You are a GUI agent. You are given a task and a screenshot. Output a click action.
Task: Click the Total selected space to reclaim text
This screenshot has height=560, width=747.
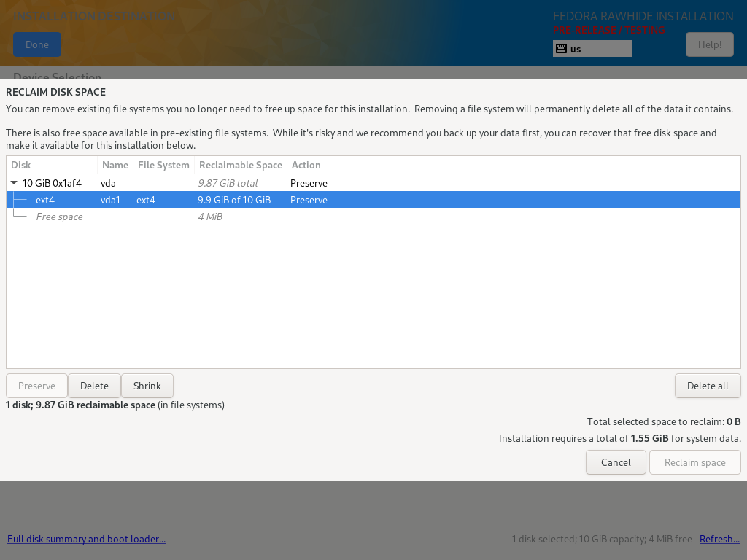664,421
